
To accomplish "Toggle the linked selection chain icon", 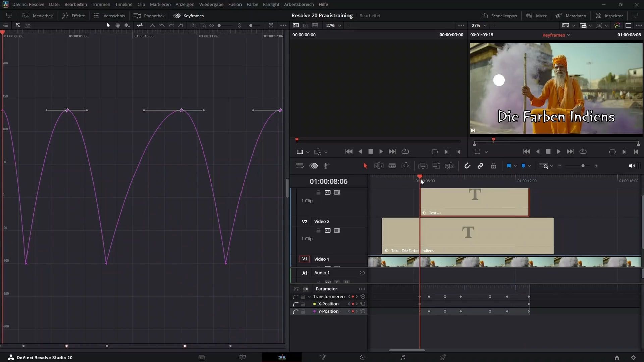I will click(480, 166).
